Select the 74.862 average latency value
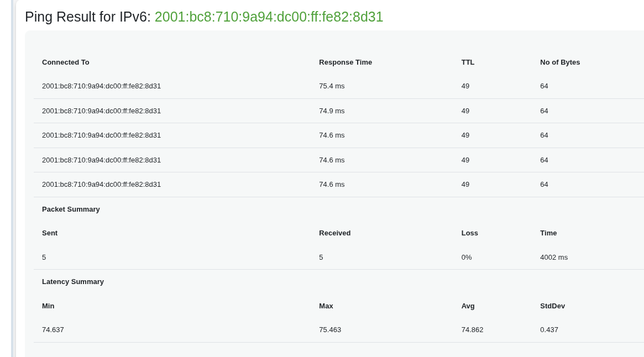 click(472, 330)
